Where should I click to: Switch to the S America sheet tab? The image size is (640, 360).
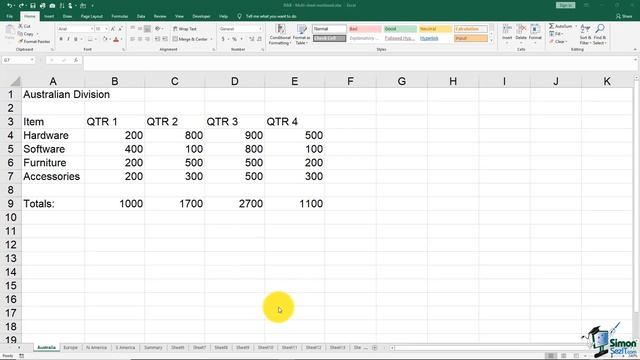(x=125, y=348)
